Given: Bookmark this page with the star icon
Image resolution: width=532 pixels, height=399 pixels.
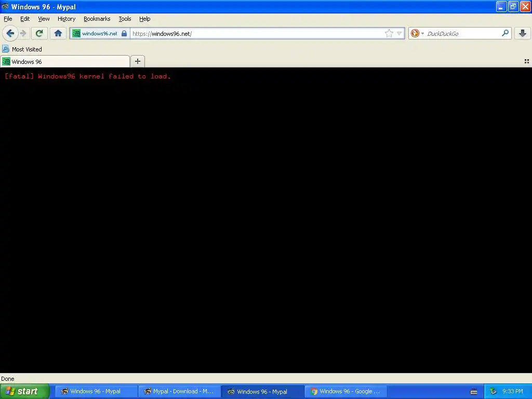Looking at the screenshot, I should click(389, 33).
